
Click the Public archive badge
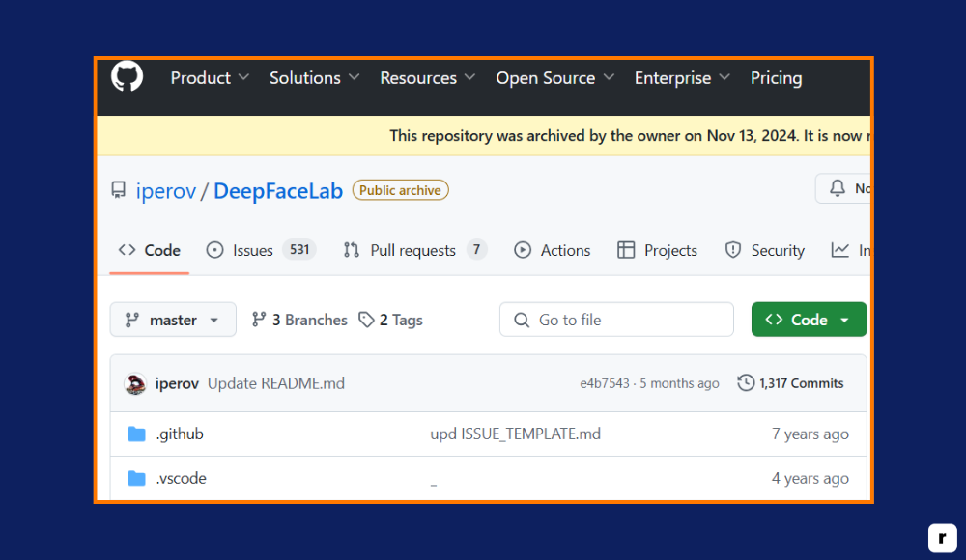(401, 190)
